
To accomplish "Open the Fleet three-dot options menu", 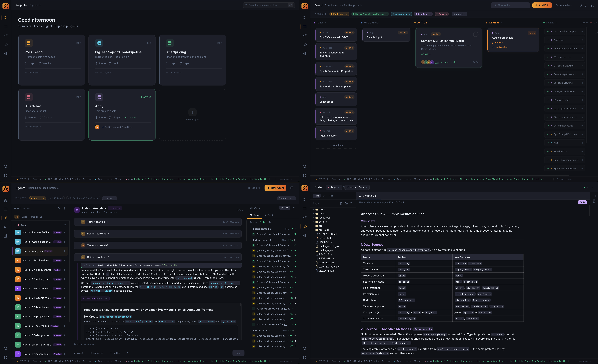I will [x=65, y=208].
